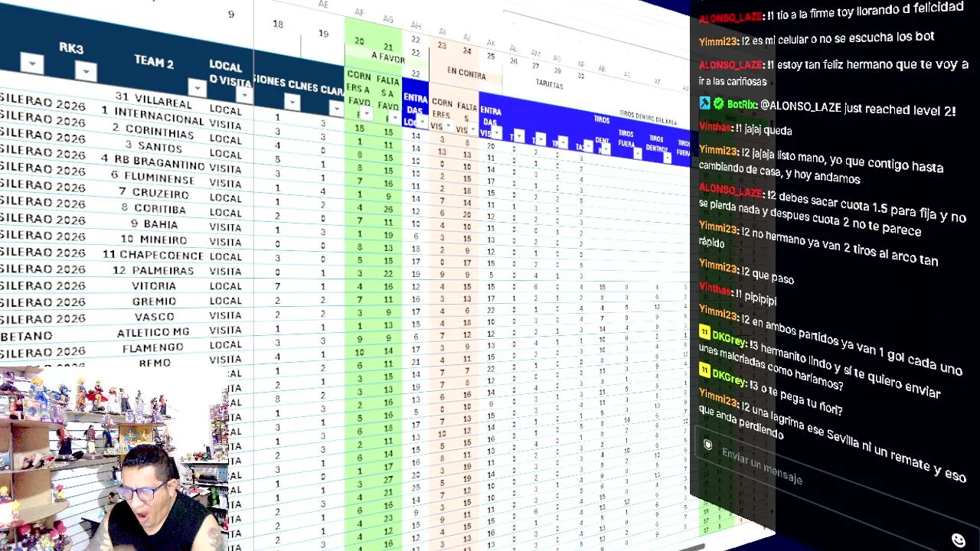The height and width of the screenshot is (551, 980).
Task: Click the 'TIROS DENTRO DEL AREA' header
Action: pyautogui.click(x=648, y=118)
